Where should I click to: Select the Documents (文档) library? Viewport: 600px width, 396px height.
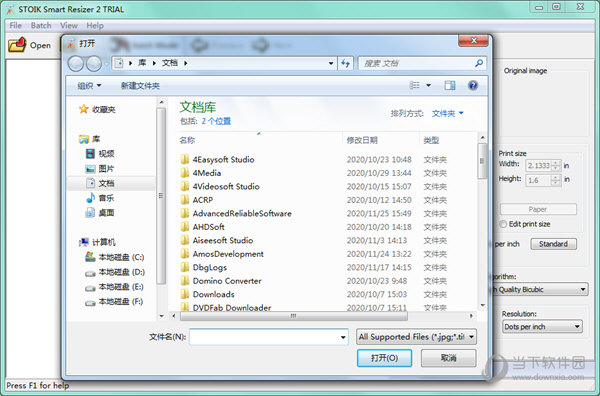coord(100,183)
